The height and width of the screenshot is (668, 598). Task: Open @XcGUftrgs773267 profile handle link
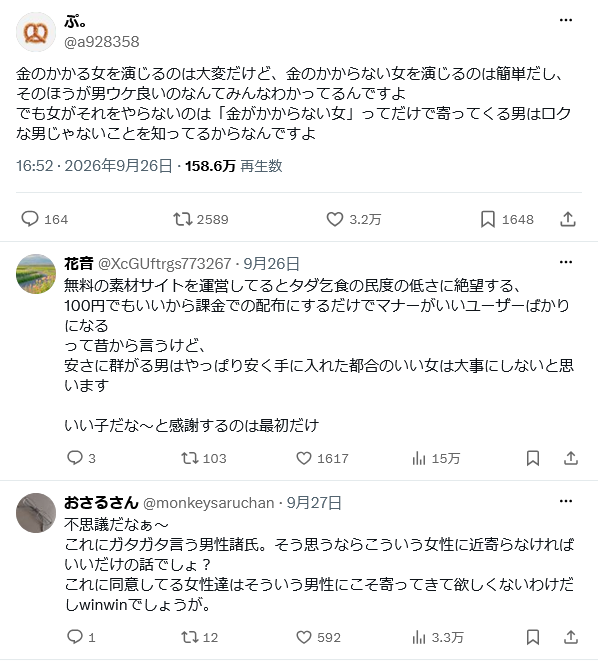pyautogui.click(x=164, y=264)
